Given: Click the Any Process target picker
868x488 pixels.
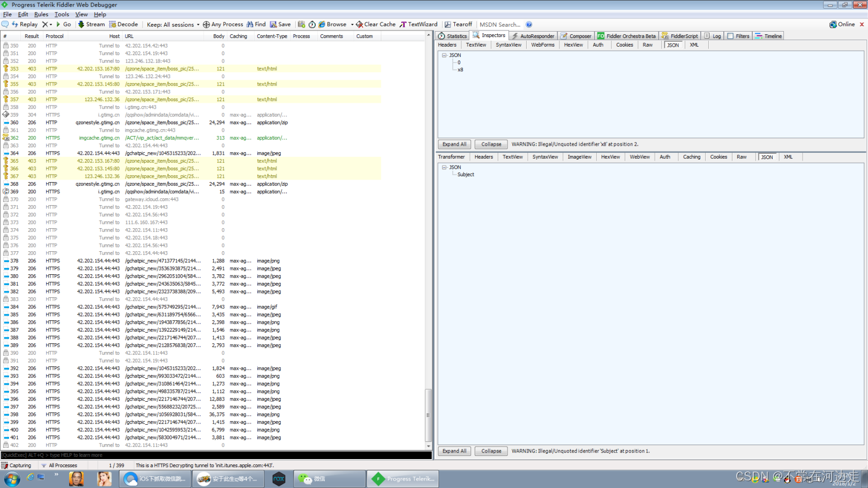Looking at the screenshot, I should [223, 25].
